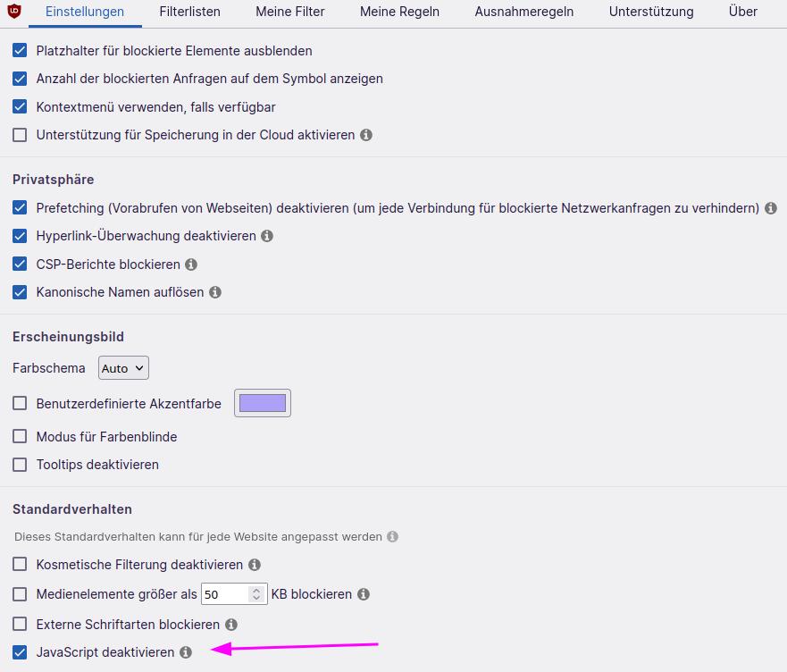Uncheck Platzhalter für blockierte Elemente ausblenden

[x=20, y=51]
